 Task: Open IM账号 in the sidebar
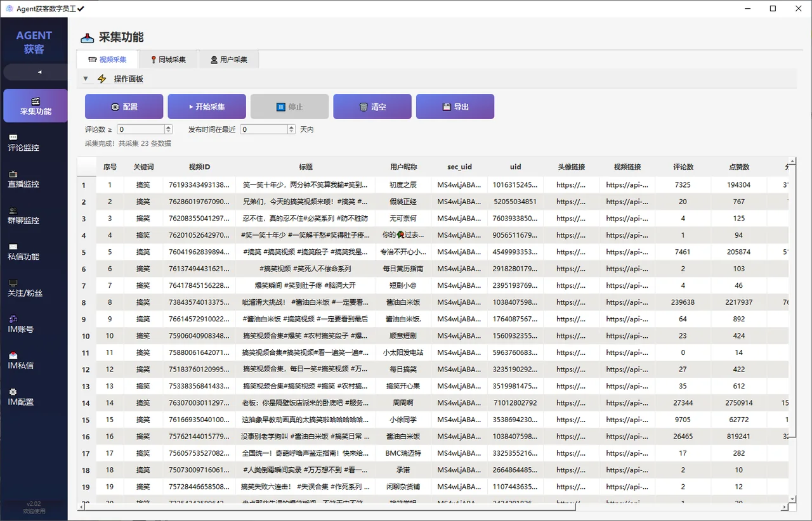pos(21,325)
